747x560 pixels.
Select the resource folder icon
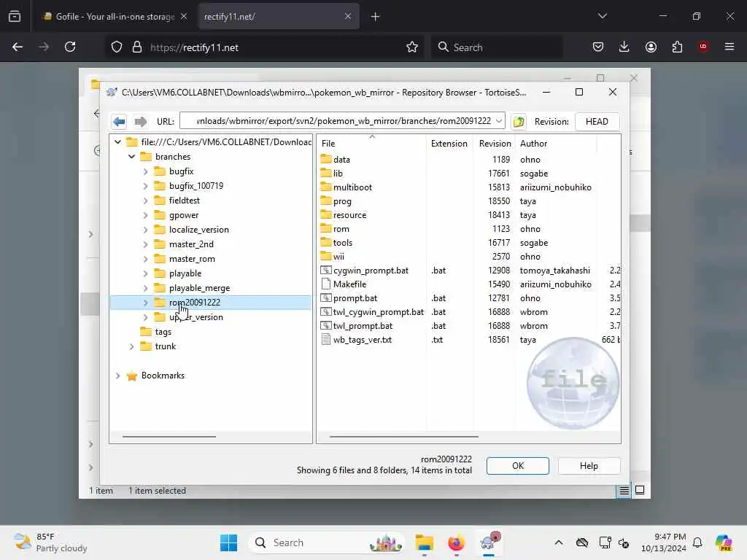tap(326, 214)
